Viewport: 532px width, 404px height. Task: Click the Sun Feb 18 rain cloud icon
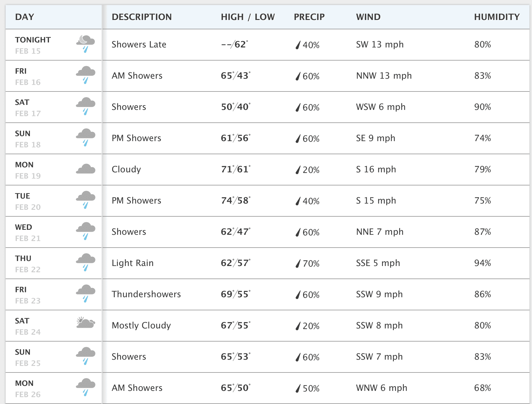point(85,138)
